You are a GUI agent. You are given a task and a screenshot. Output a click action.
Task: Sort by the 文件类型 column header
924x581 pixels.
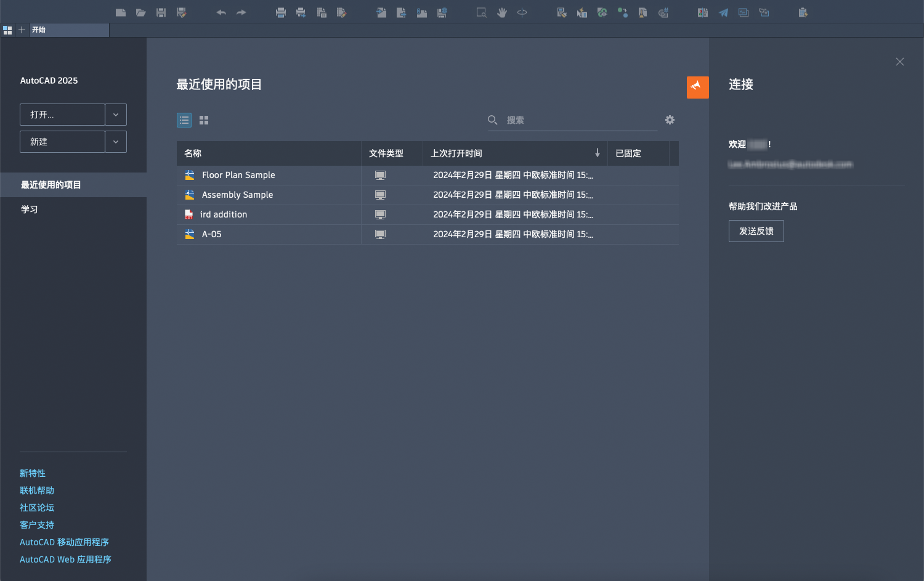coord(392,153)
